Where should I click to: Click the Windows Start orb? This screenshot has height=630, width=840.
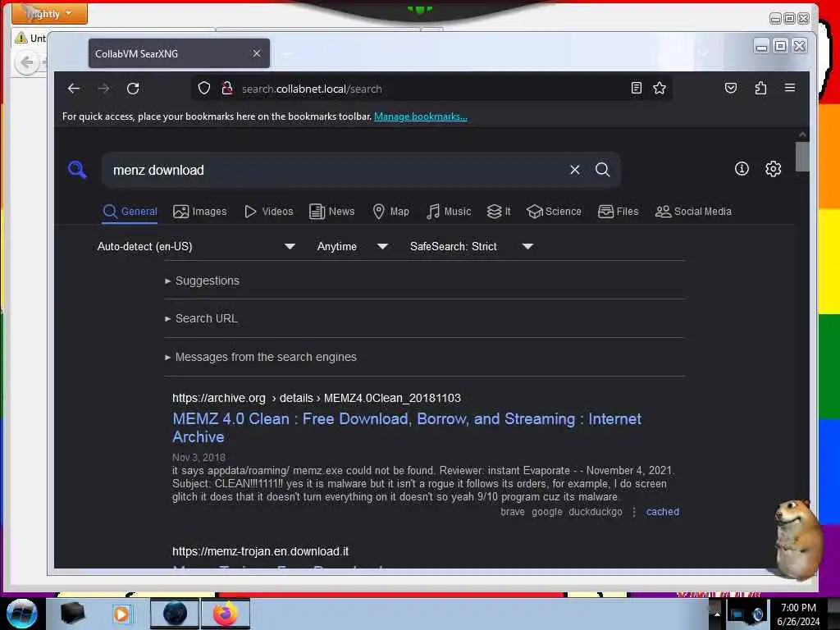(x=21, y=614)
